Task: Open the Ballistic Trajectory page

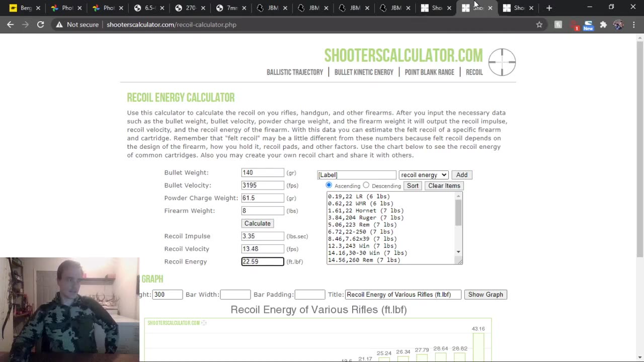Action: coord(295,72)
